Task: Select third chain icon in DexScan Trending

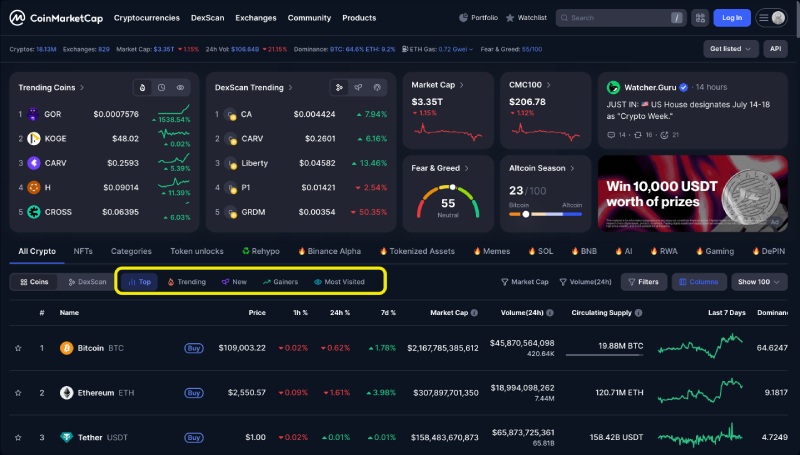Action: 377,88
